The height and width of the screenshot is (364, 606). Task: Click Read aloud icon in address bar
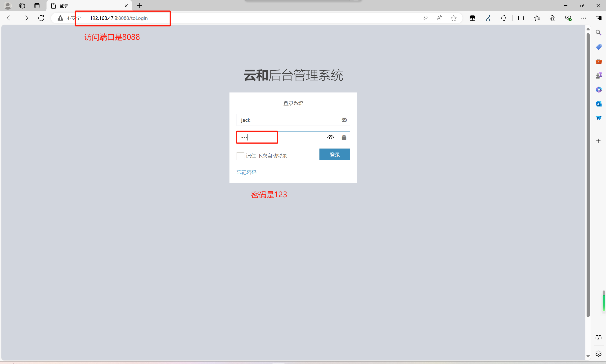[439, 18]
